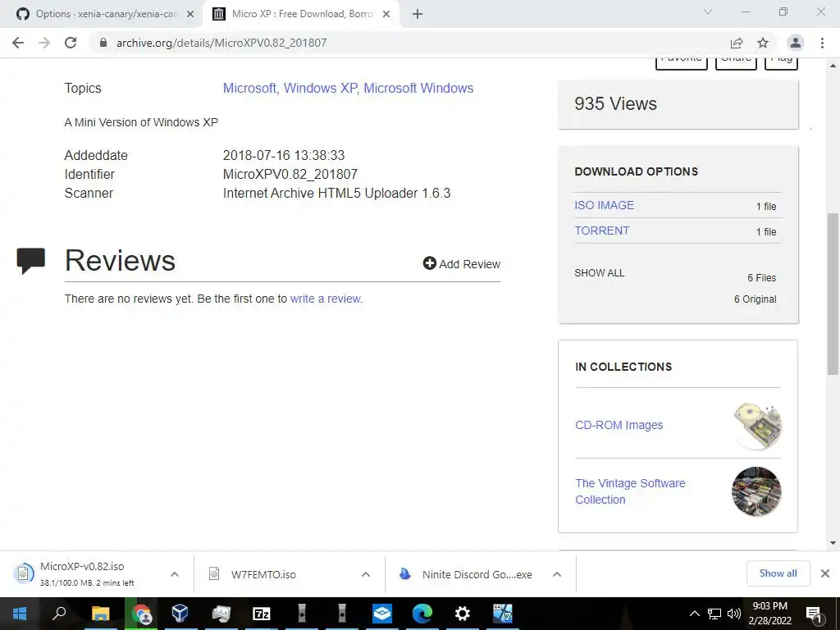
Task: Click the Vintage Software Collection thumbnail
Action: [x=756, y=491]
